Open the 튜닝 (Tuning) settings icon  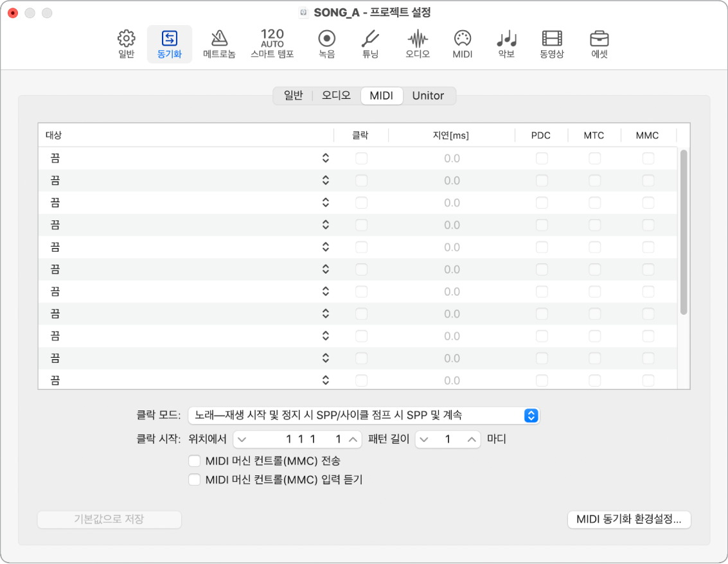click(370, 44)
